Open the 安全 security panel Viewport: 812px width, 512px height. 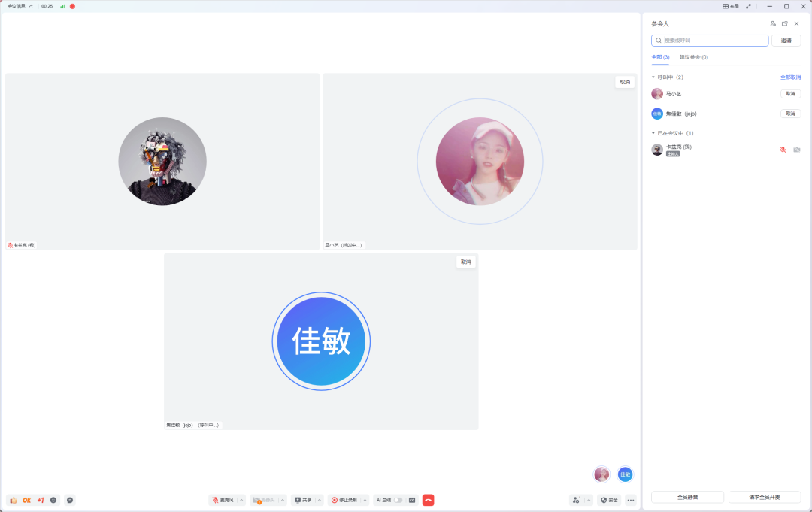pyautogui.click(x=607, y=499)
